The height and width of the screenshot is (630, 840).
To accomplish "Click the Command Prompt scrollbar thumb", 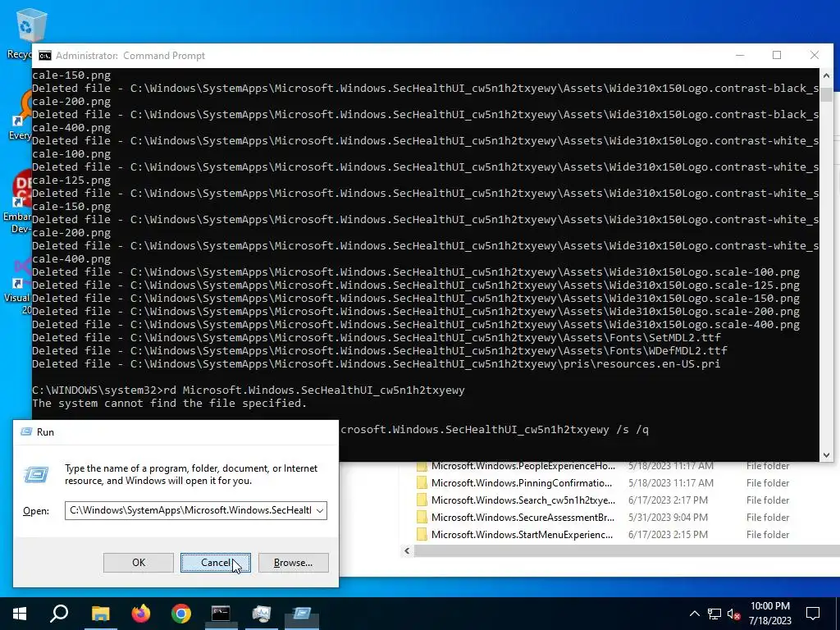I will point(826,95).
